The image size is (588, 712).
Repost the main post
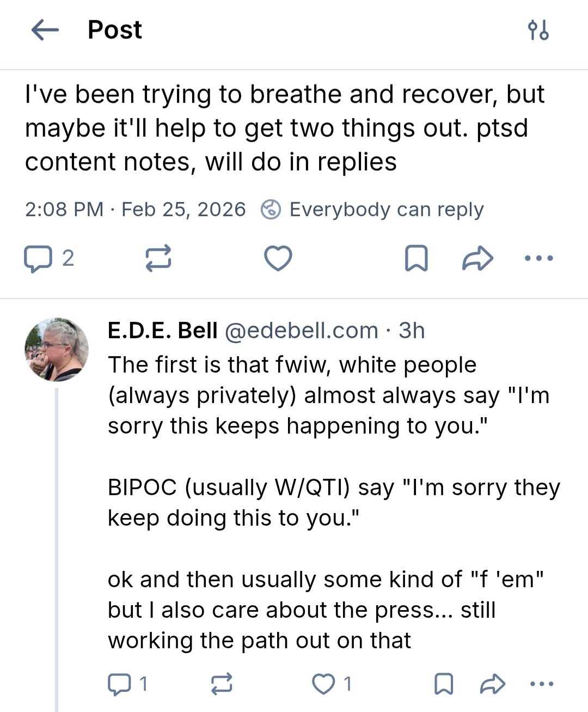click(158, 258)
